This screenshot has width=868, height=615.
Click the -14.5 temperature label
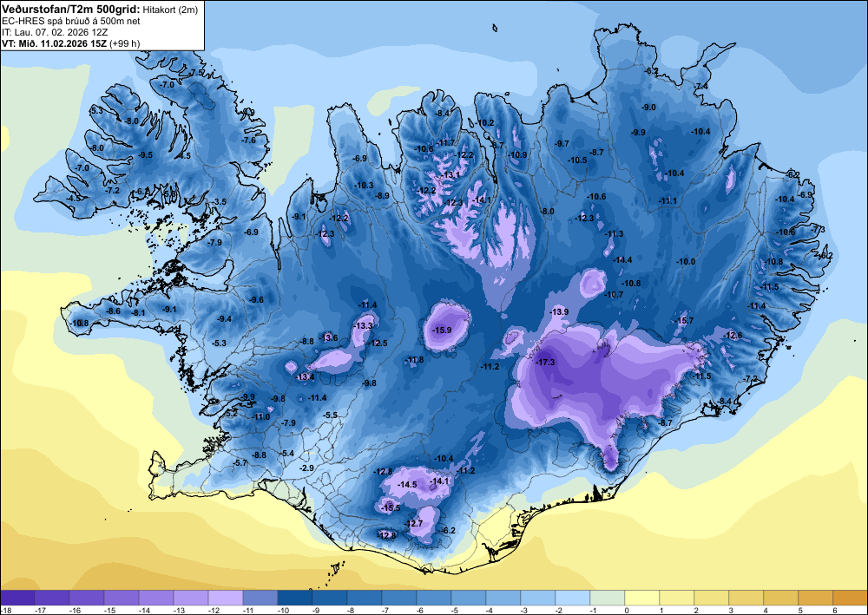pos(407,485)
